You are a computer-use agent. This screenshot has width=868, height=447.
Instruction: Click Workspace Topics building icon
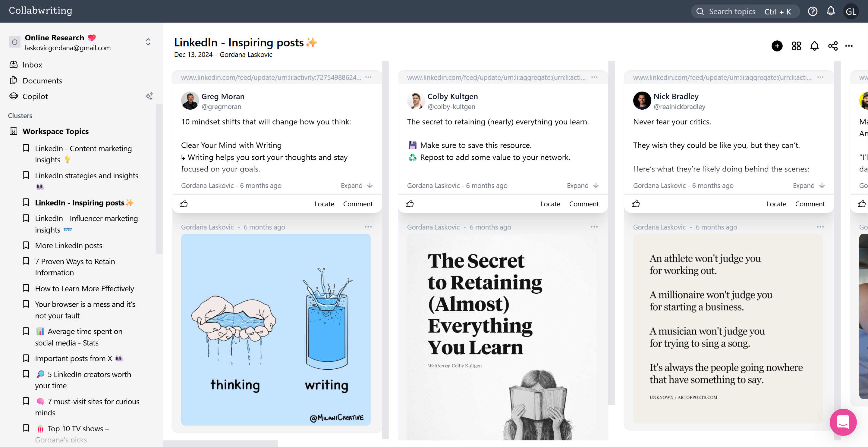(x=14, y=131)
